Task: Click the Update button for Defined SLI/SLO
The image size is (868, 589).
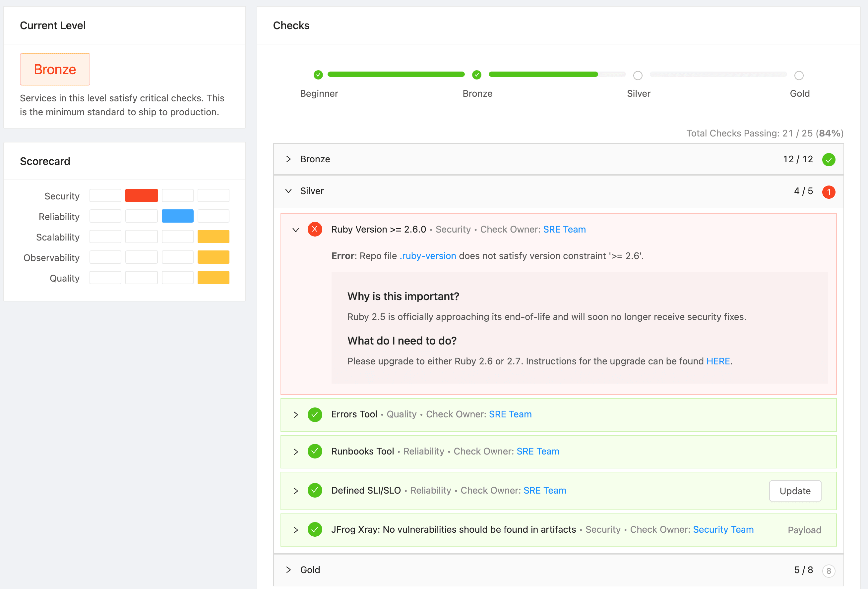Action: pyautogui.click(x=795, y=491)
